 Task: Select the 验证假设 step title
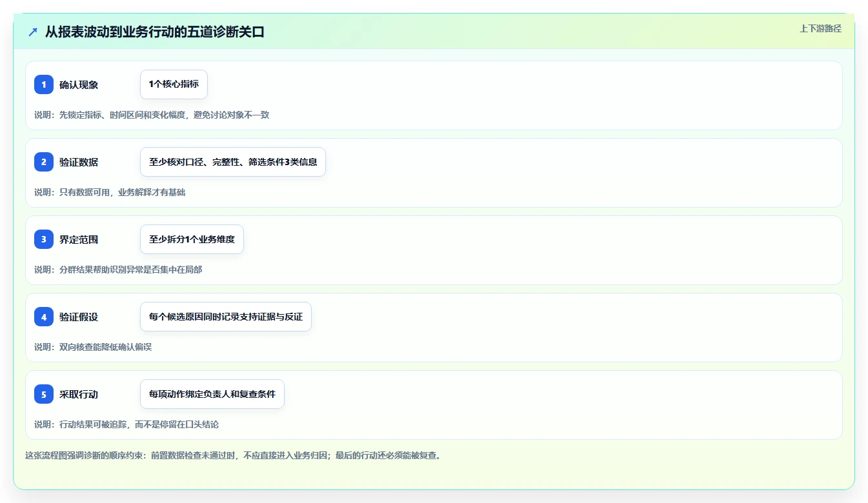pos(79,317)
